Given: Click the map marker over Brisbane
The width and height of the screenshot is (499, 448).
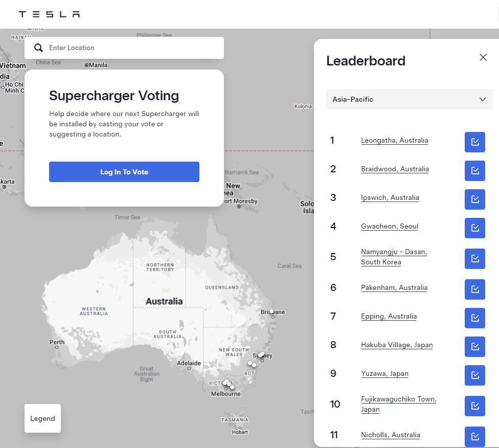Looking at the screenshot, I should coord(271,312).
